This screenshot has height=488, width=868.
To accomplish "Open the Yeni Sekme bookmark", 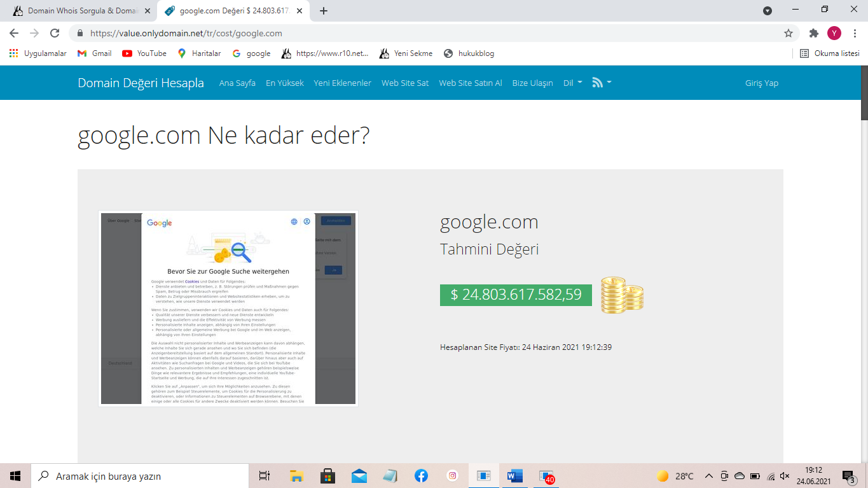I will 406,53.
